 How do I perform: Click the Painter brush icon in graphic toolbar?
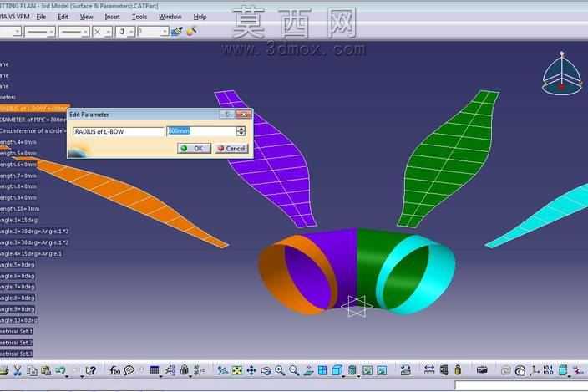click(x=176, y=32)
